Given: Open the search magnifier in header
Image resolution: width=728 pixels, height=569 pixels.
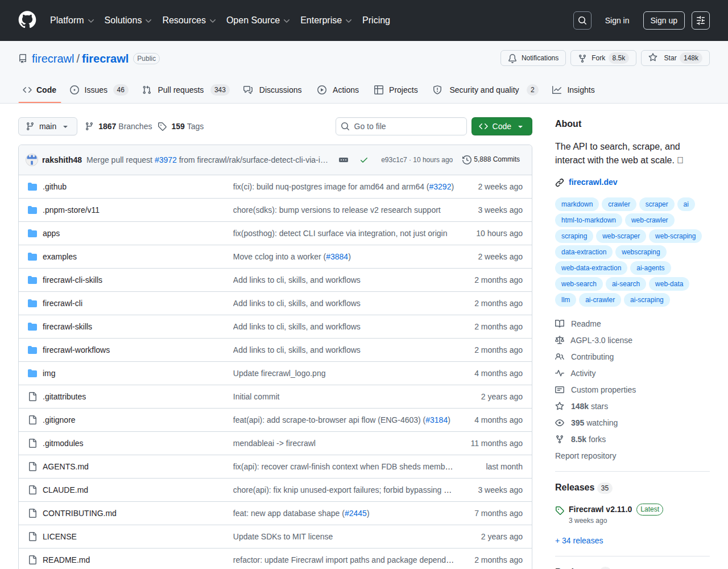Looking at the screenshot, I should 582,20.
